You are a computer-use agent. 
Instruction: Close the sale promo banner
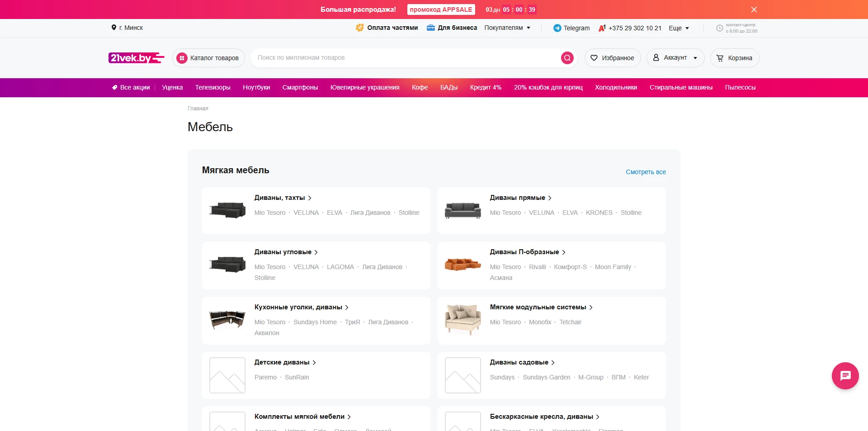click(754, 9)
